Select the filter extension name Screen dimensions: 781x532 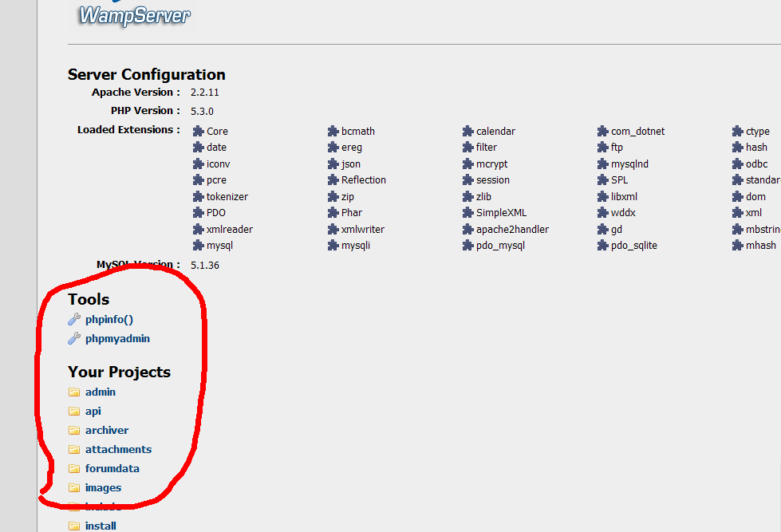coord(487,147)
